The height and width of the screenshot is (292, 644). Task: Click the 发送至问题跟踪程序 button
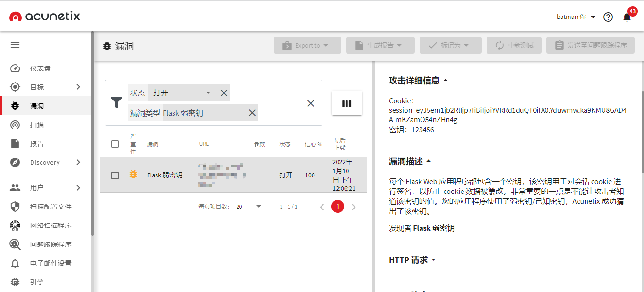point(591,45)
